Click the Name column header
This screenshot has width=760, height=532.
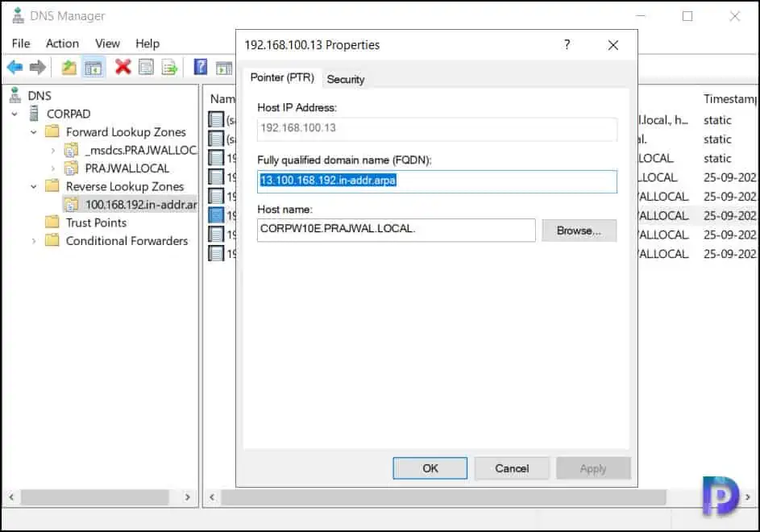(222, 99)
